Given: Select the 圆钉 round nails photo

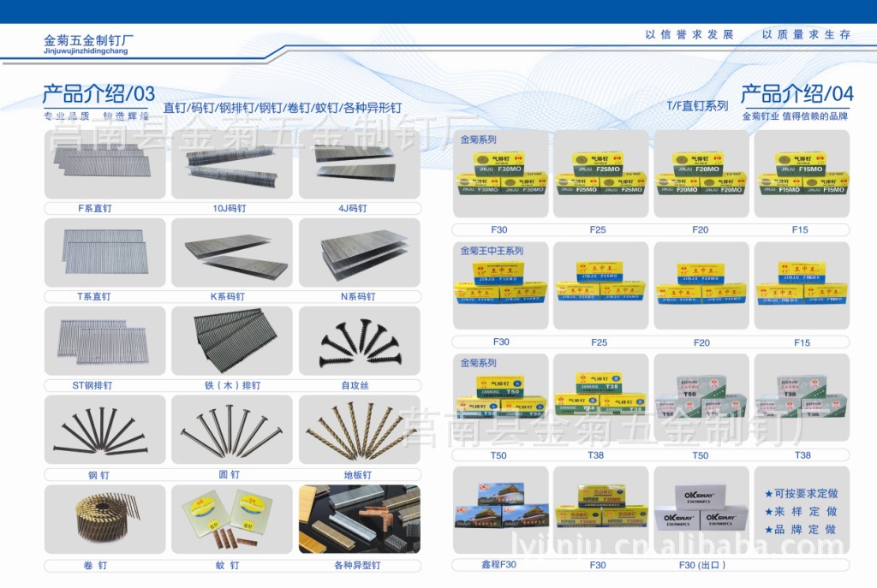Looking at the screenshot, I should point(232,430).
